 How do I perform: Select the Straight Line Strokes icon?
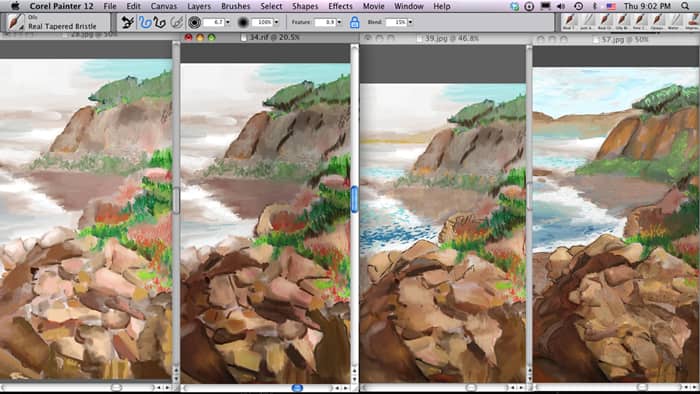(x=159, y=22)
